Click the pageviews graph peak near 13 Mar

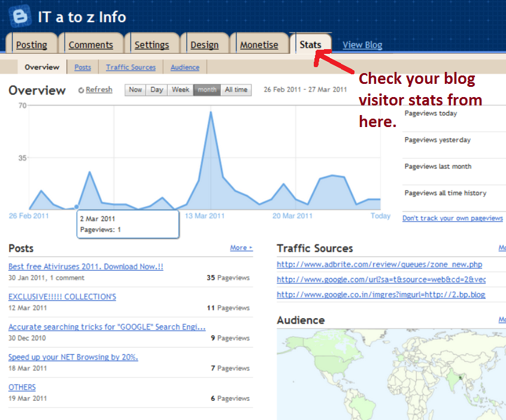(211, 113)
